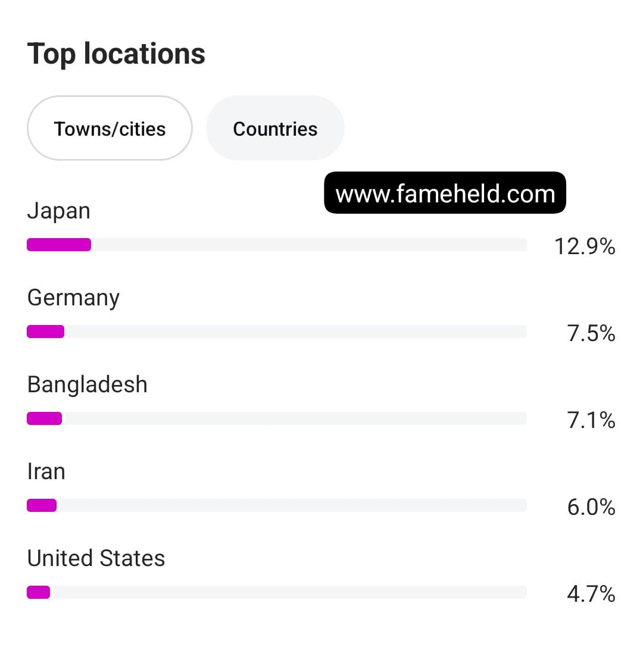Tap the Iran country label
This screenshot has width=643, height=672.
click(46, 471)
